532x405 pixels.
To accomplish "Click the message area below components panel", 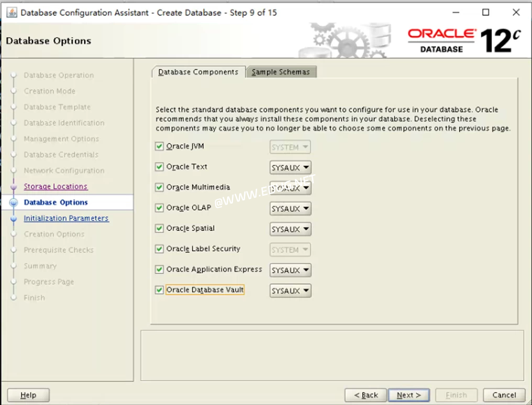I will point(332,355).
